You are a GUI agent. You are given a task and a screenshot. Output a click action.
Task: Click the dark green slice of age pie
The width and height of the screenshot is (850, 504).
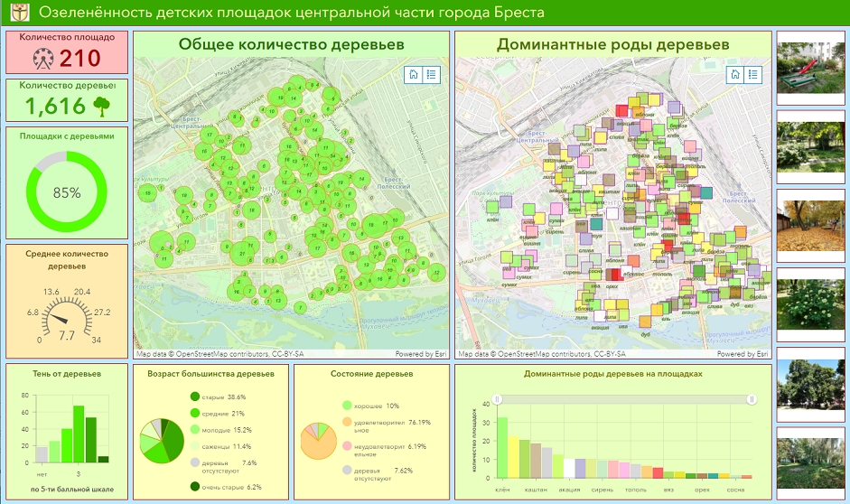point(173,441)
